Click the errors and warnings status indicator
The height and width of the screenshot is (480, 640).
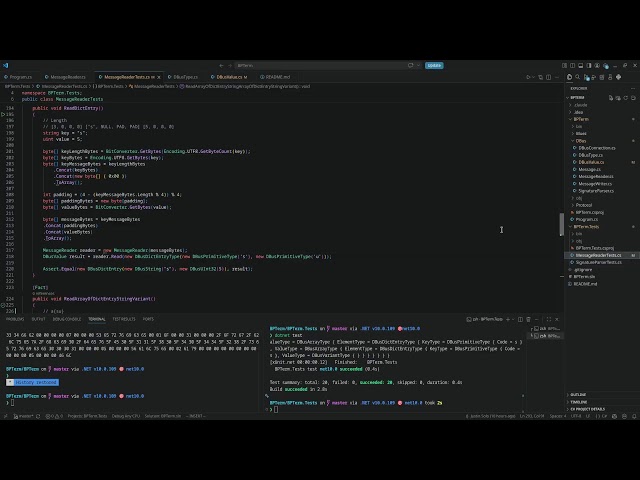pyautogui.click(x=54, y=416)
